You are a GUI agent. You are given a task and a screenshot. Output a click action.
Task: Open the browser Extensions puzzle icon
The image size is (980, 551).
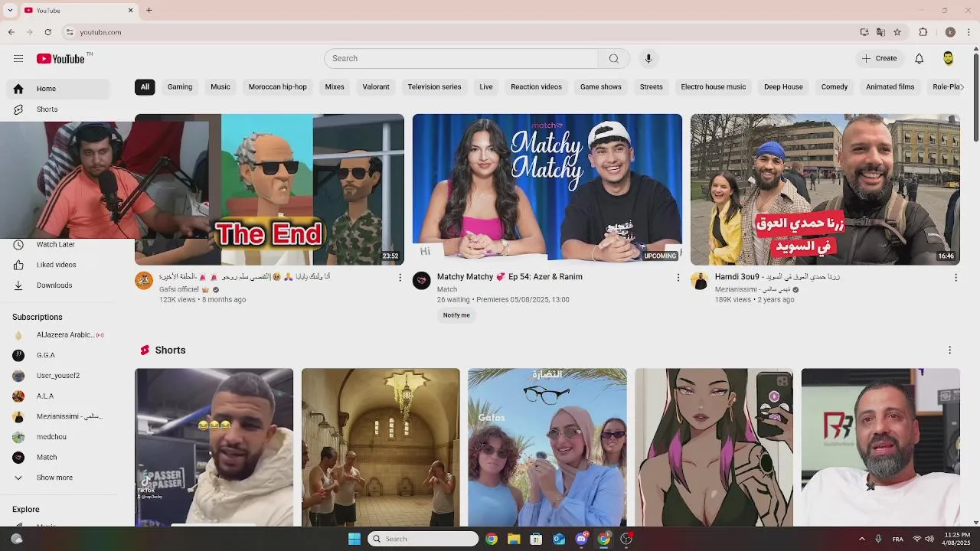tap(923, 32)
